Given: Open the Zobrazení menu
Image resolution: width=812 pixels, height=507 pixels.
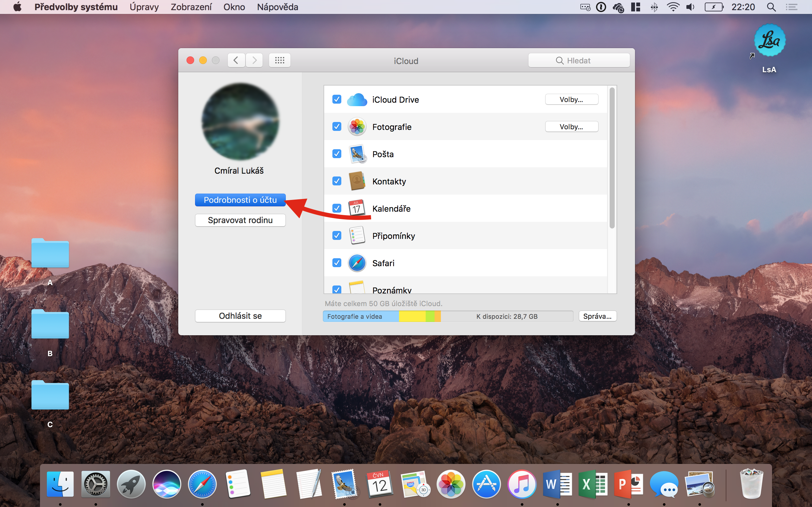Looking at the screenshot, I should click(x=191, y=7).
